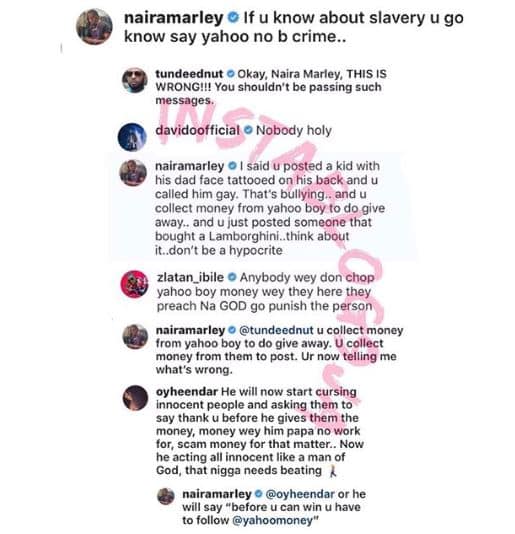Click the walking person emoji after 'needs beating'
This screenshot has height=534, width=515.
pyautogui.click(x=333, y=471)
